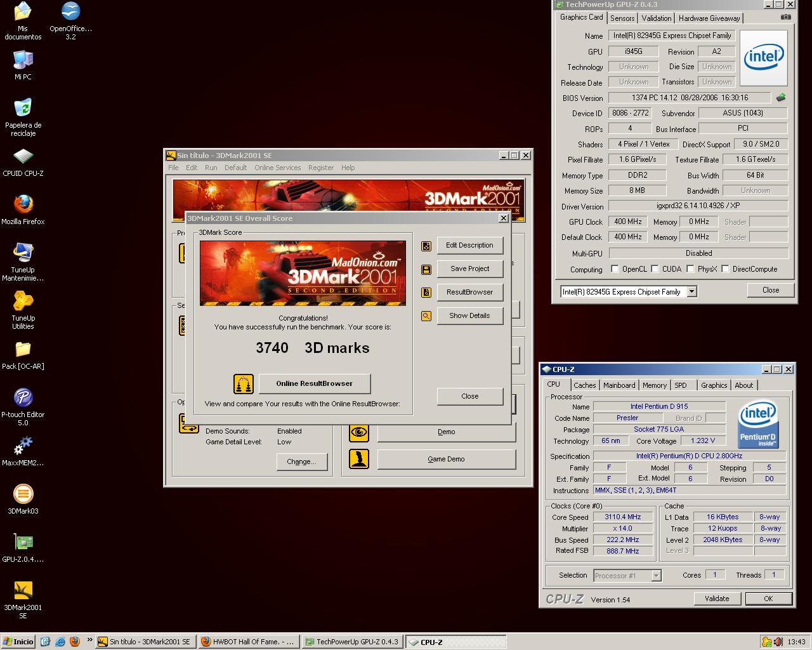812x650 pixels.
Task: Enable the CUDA checkbox
Action: [x=655, y=269]
